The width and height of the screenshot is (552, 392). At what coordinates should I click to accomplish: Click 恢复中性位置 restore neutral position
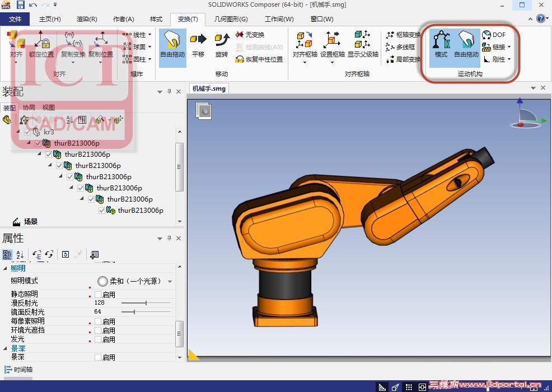click(x=259, y=59)
